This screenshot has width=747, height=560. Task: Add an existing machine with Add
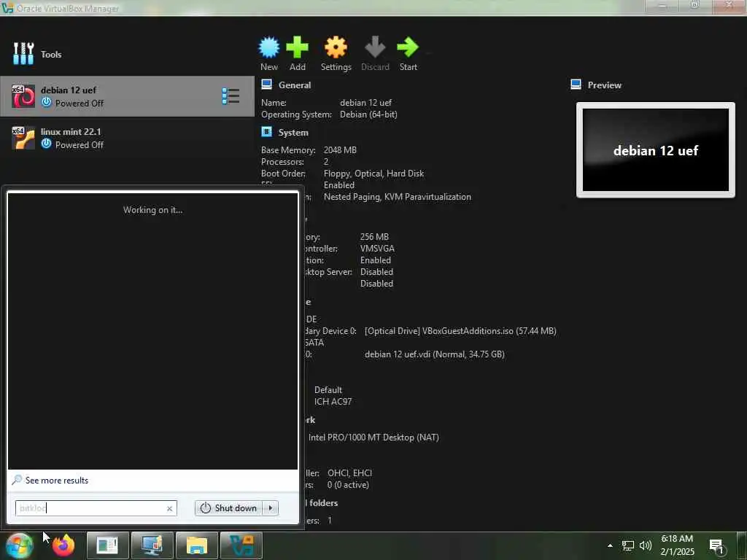298,54
